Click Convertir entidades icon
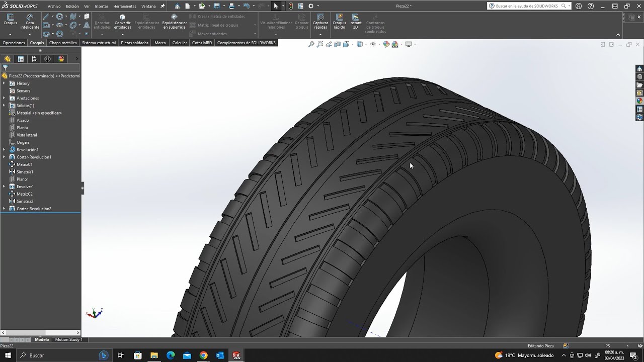 point(122,17)
